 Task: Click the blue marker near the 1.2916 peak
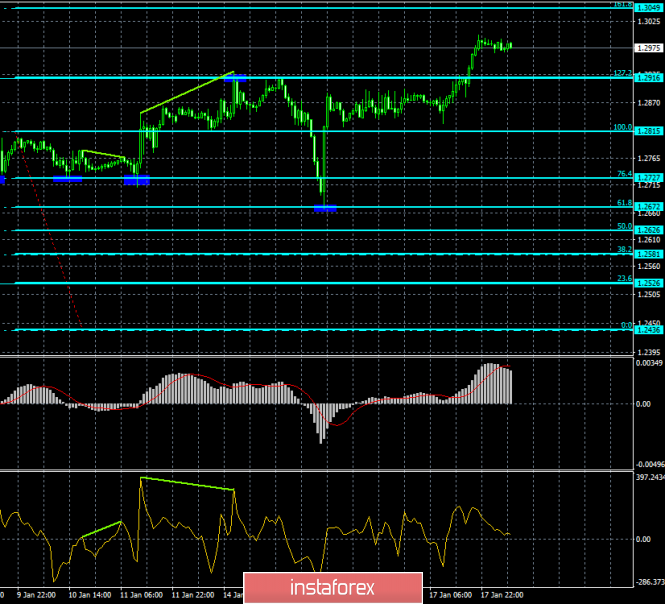[240, 77]
